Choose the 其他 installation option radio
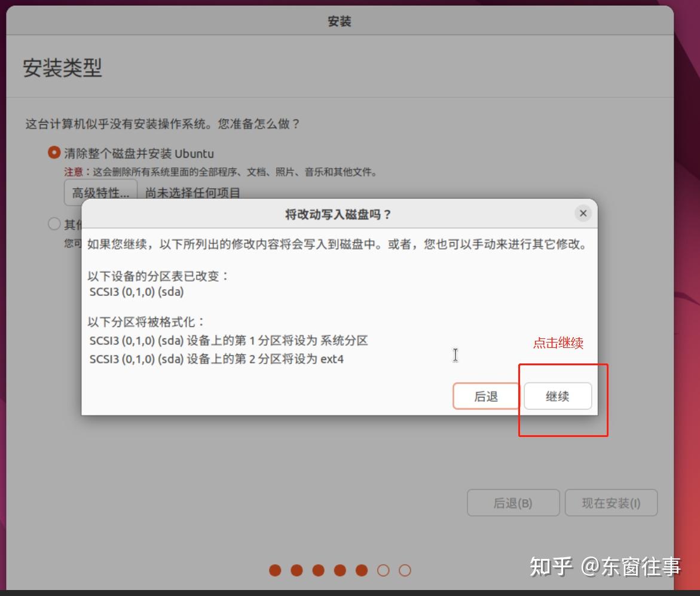Image resolution: width=700 pixels, height=596 pixels. pyautogui.click(x=53, y=224)
